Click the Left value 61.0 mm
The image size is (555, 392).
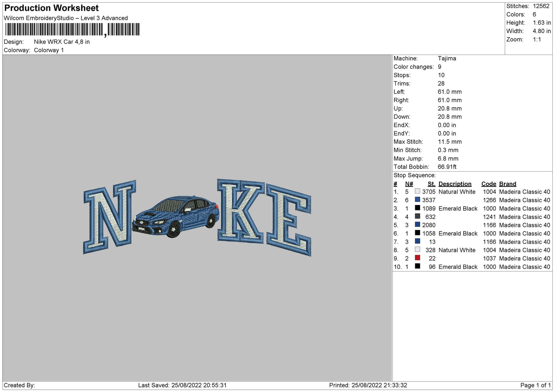pos(450,92)
